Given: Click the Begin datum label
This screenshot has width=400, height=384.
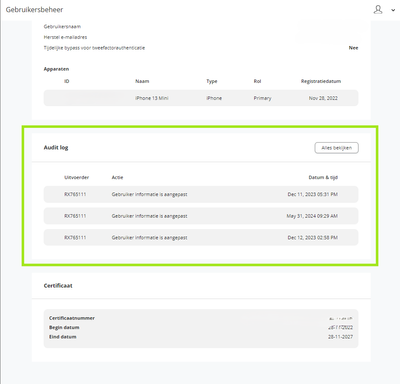Looking at the screenshot, I should pyautogui.click(x=64, y=327).
